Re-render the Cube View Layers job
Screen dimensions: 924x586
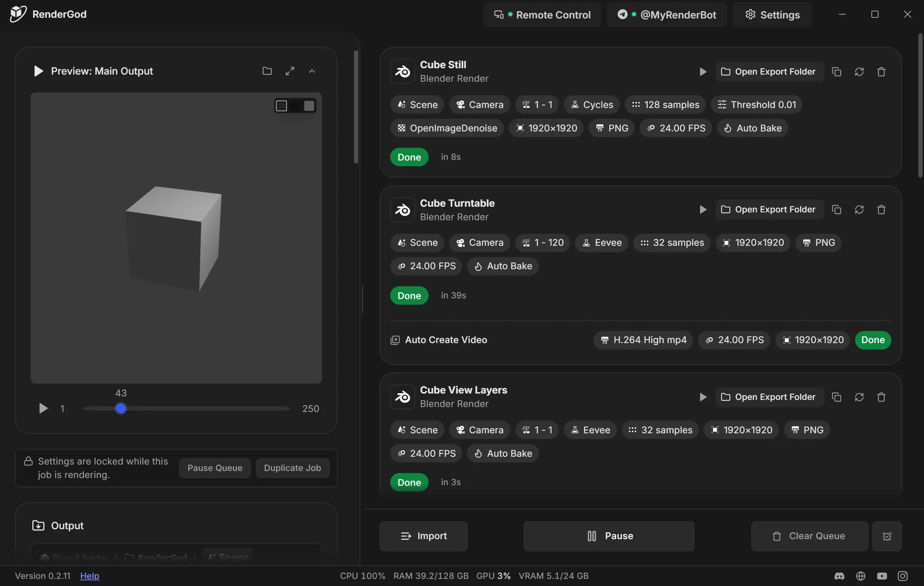coord(859,397)
